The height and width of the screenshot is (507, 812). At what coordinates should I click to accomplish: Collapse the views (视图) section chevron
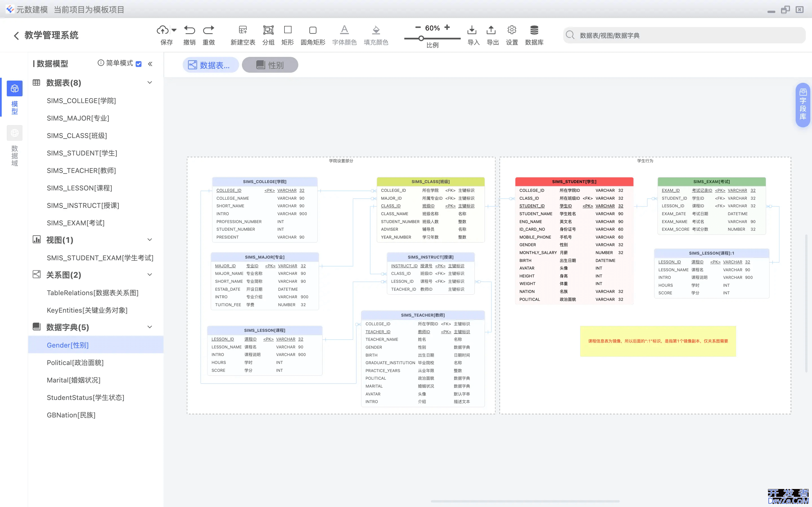pos(150,240)
